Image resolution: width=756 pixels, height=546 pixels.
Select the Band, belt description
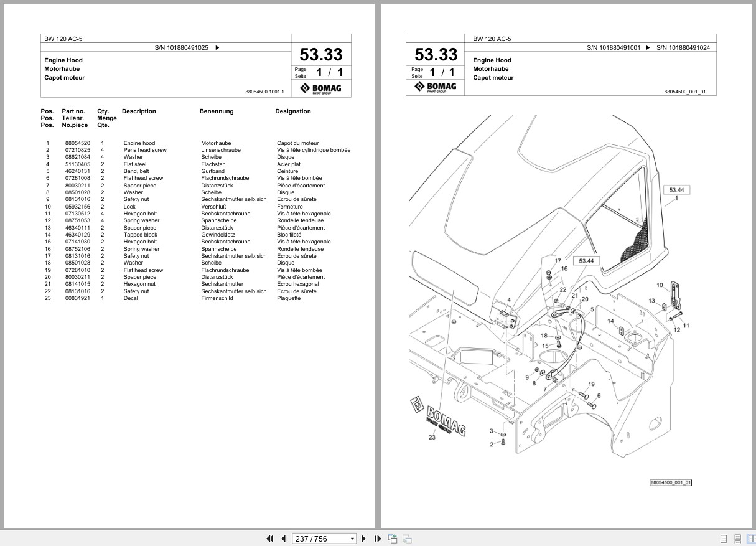click(x=136, y=171)
